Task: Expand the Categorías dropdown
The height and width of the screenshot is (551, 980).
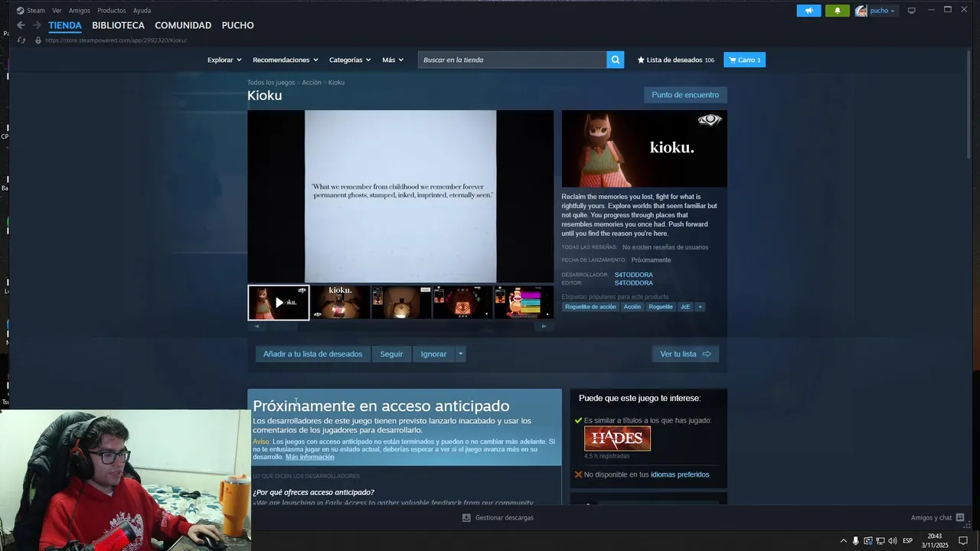Action: pos(350,60)
